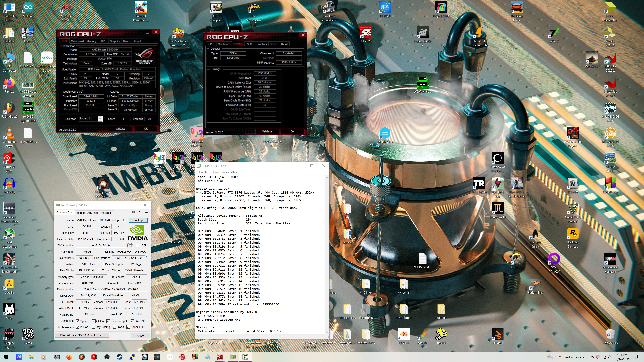Click Lookup button in GPU-Z

coord(138,220)
